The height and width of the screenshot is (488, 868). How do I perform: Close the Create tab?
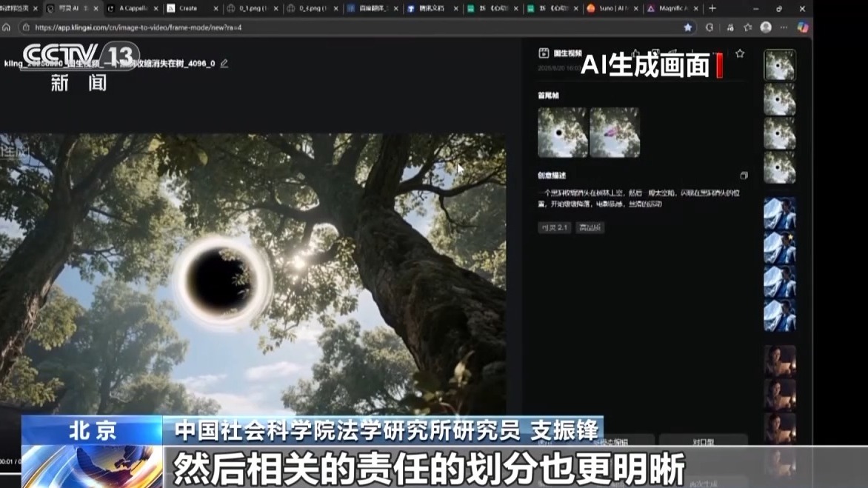(216, 8)
